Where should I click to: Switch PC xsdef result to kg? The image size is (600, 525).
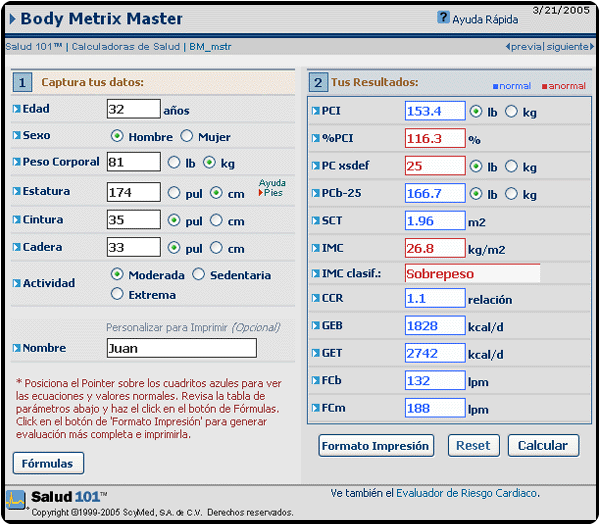point(511,166)
